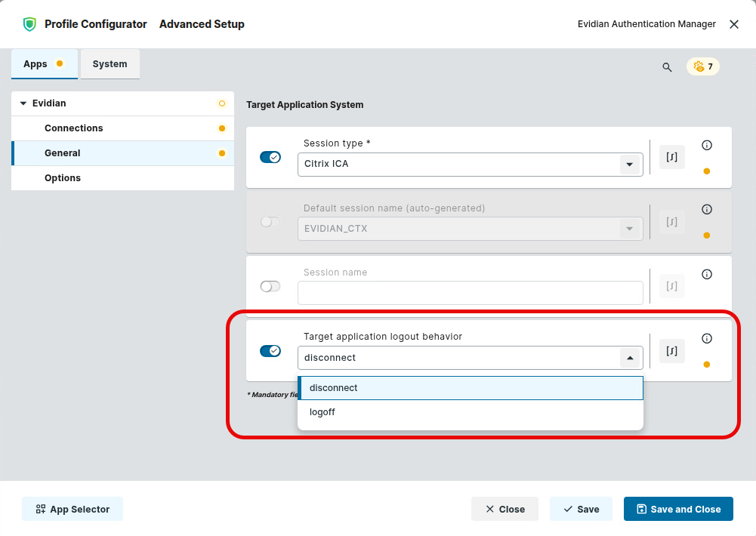Close the Evidian Authentication Manager window
This screenshot has height=536, width=756.
pos(734,24)
